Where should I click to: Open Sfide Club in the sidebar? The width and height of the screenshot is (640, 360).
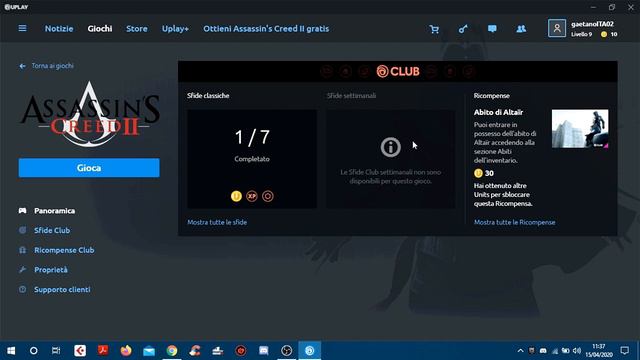[52, 230]
